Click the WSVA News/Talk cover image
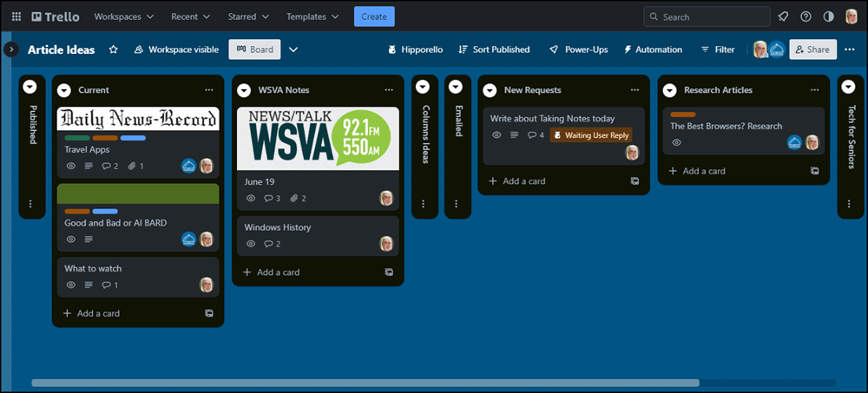Viewport: 868px width, 393px height. coord(319,139)
